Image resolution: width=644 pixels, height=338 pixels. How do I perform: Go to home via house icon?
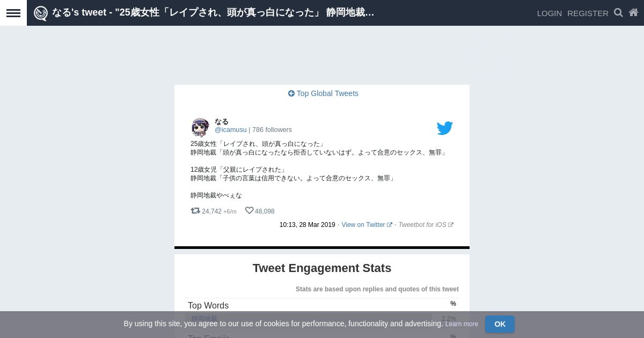pyautogui.click(x=633, y=12)
